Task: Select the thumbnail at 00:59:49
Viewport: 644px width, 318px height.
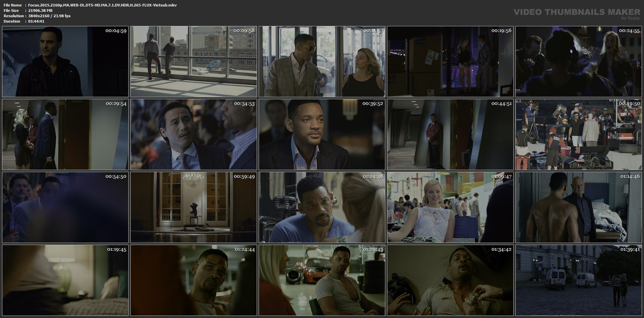Action: click(194, 207)
